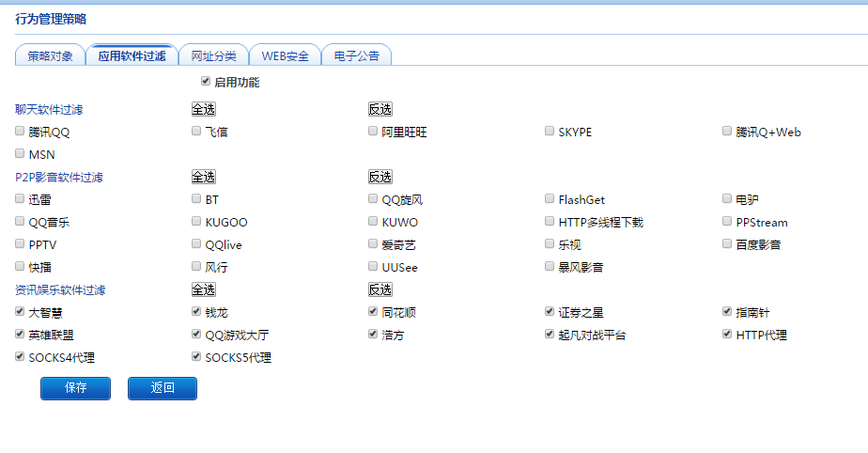Image resolution: width=868 pixels, height=453 pixels.
Task: Untick the SOCKS4代理 checkbox
Action: [20, 356]
